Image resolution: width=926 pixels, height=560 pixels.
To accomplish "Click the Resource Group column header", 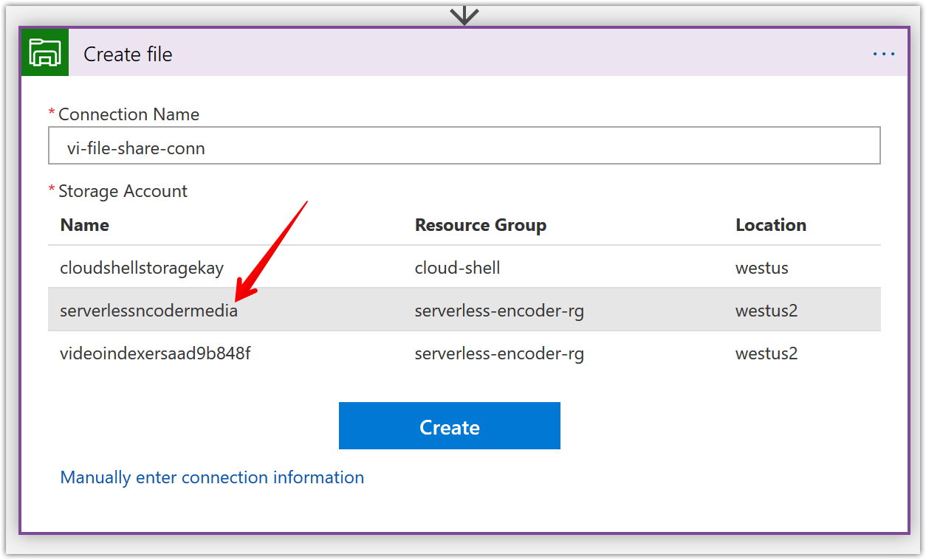I will tap(481, 225).
